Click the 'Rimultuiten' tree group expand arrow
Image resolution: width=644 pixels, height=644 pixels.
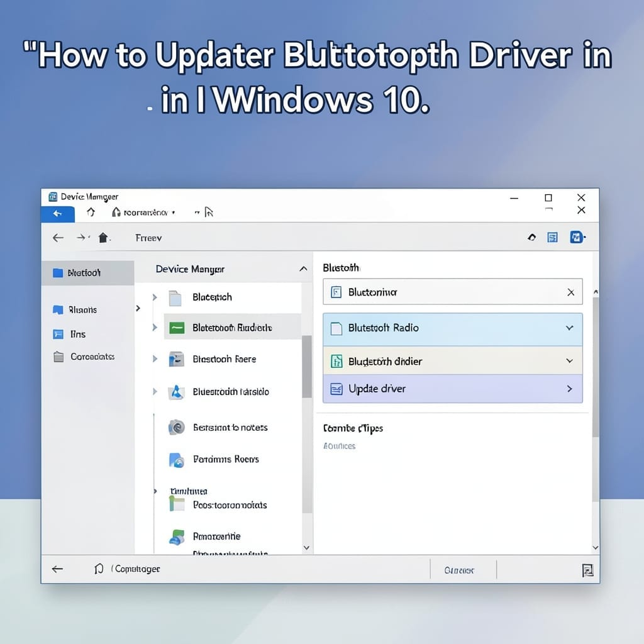point(155,491)
